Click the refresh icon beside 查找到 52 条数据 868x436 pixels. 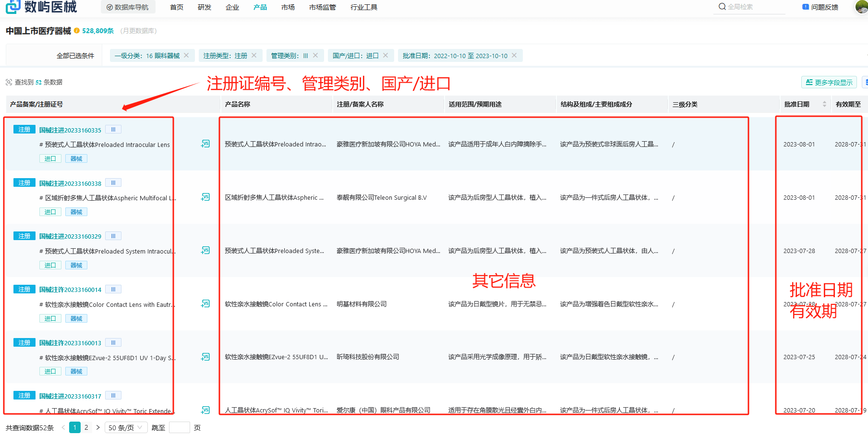coord(9,82)
